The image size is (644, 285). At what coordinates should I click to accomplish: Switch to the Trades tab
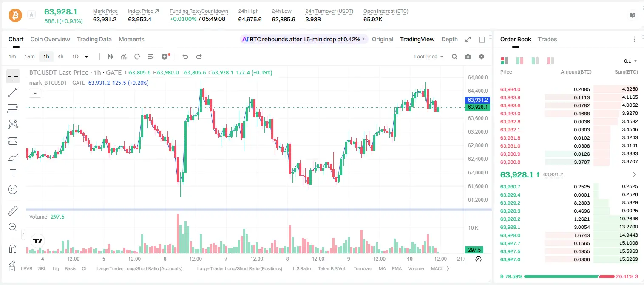click(x=548, y=39)
